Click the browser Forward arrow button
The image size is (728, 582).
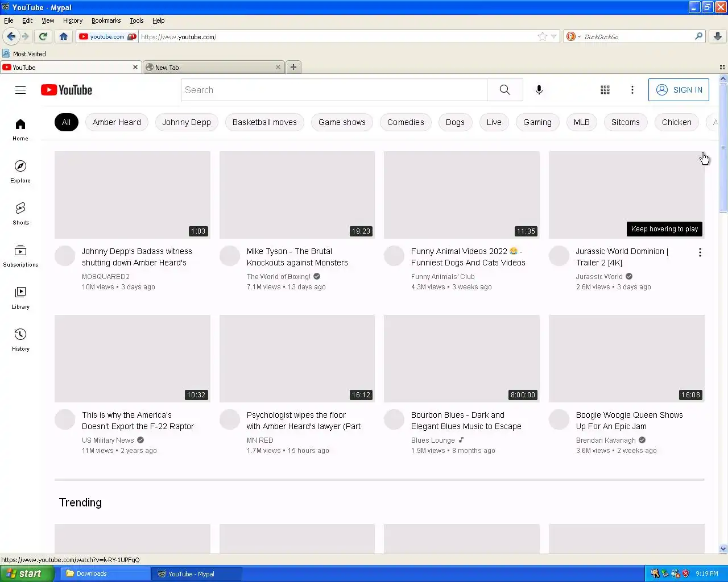point(26,36)
